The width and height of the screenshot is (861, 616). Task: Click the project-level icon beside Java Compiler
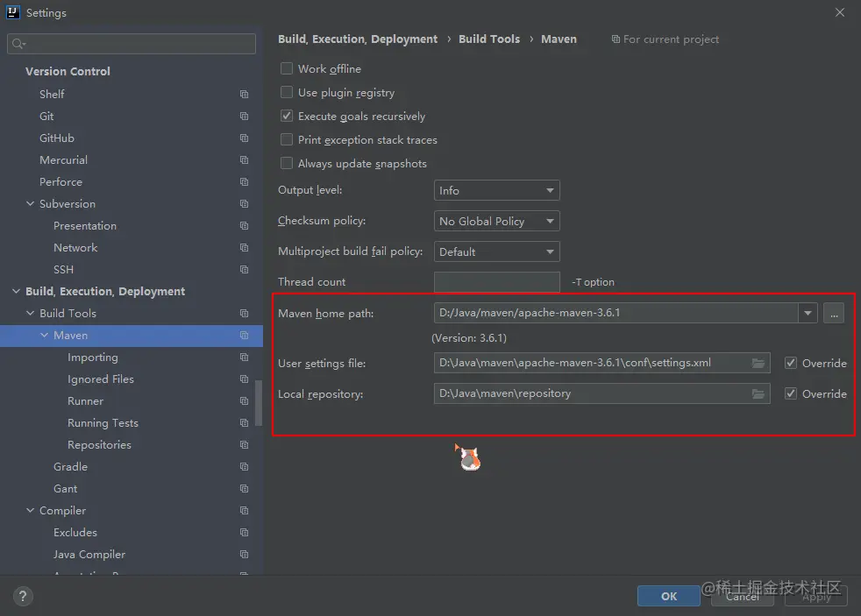click(245, 555)
